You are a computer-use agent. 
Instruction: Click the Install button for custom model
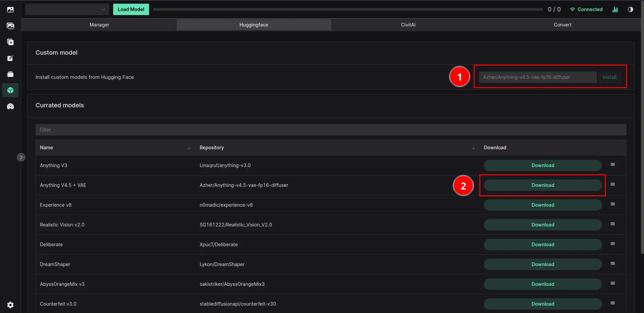(x=609, y=77)
